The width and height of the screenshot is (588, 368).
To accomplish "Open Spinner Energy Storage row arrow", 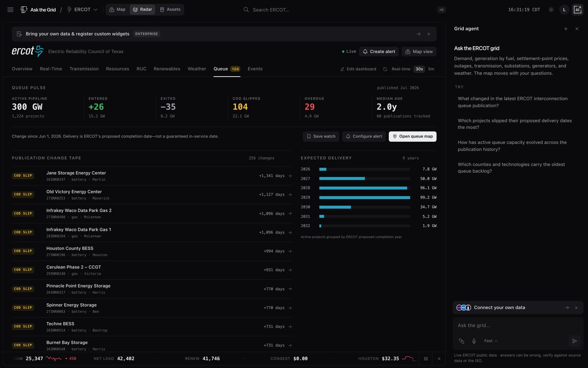I will tap(290, 308).
